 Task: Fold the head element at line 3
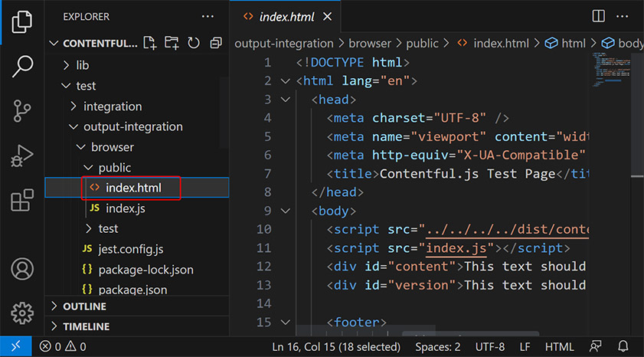286,100
